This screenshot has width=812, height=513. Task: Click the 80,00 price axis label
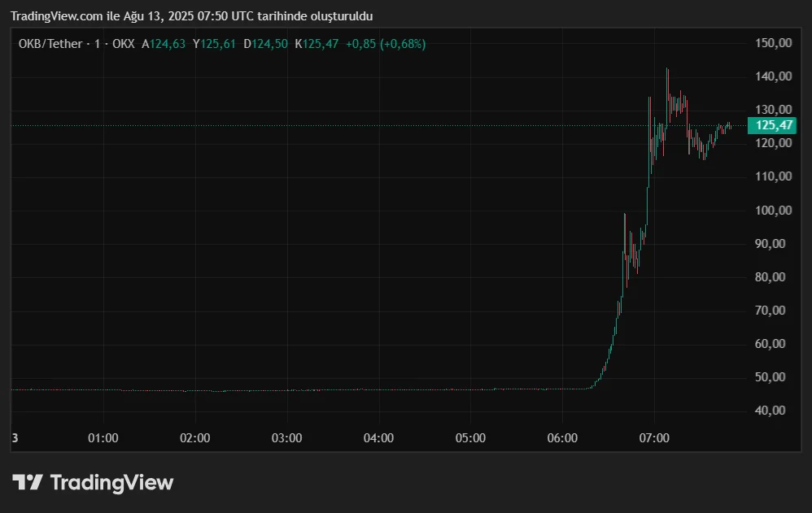(770, 277)
